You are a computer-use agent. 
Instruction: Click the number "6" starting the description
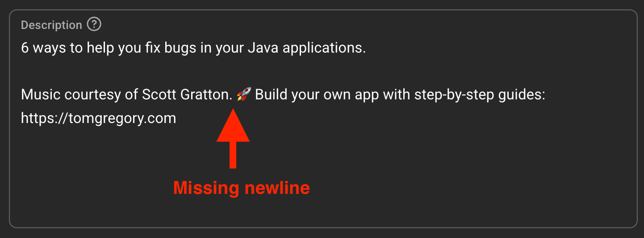(25, 48)
